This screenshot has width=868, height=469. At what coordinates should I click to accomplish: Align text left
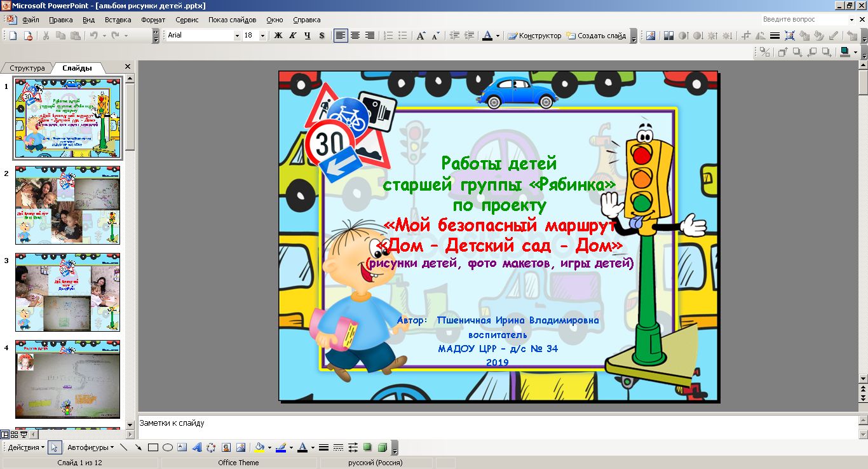pyautogui.click(x=341, y=36)
